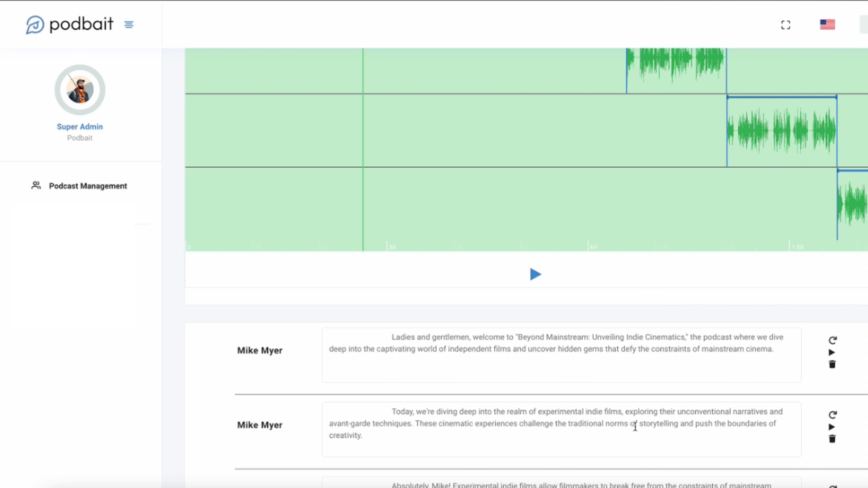Play the "Today, we're diving deep" line
This screenshot has width=868, height=488.
pyautogui.click(x=832, y=427)
